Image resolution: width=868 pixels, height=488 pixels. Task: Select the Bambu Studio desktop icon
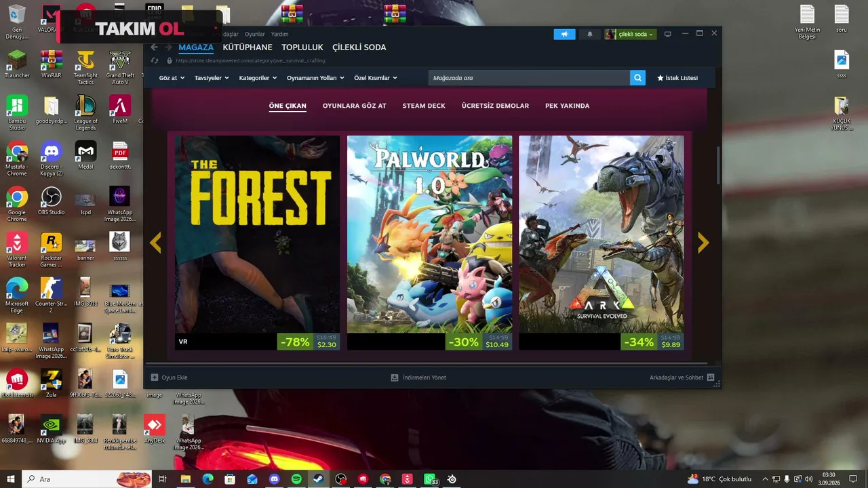17,113
